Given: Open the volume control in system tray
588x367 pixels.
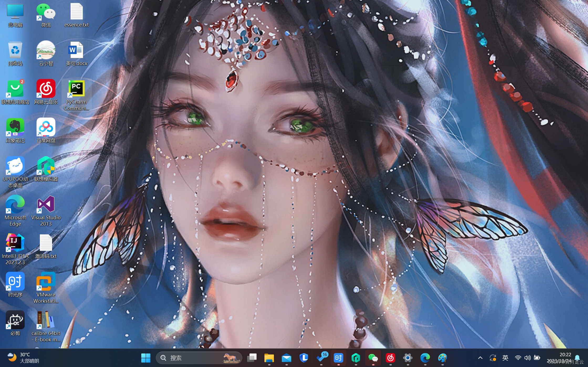Looking at the screenshot, I should [x=527, y=358].
